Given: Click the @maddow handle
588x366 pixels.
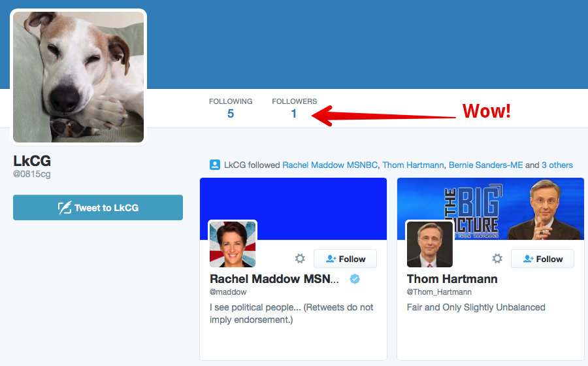Looking at the screenshot, I should point(228,291).
